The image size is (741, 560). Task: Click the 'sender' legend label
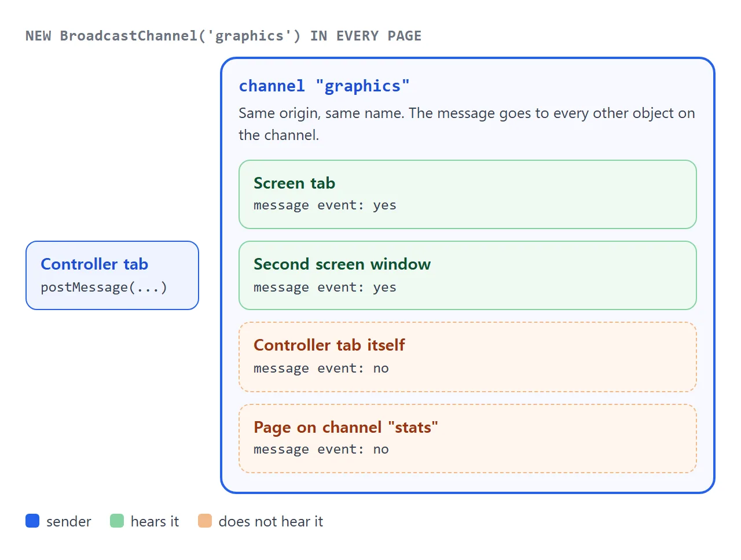[x=69, y=521]
